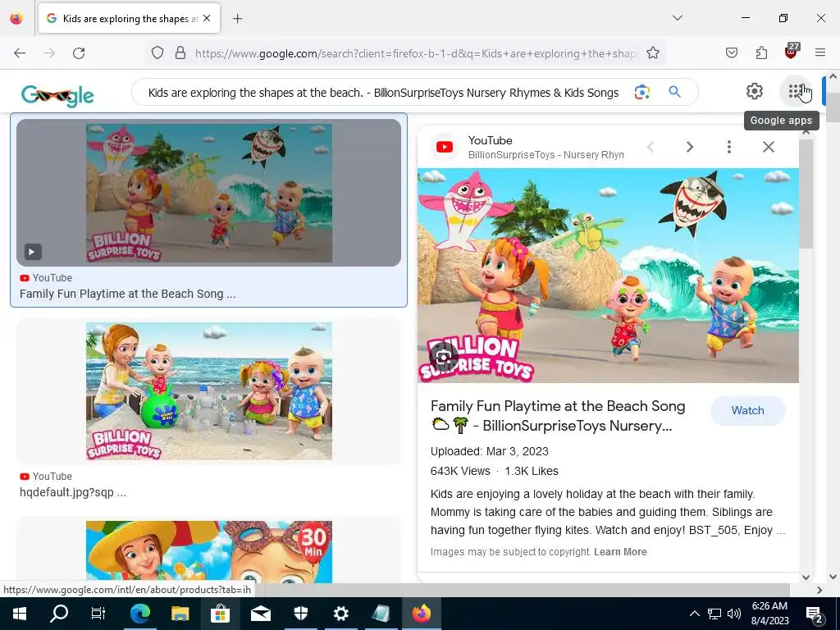The width and height of the screenshot is (840, 630).
Task: Open Google quick settings gear
Action: coord(755,91)
